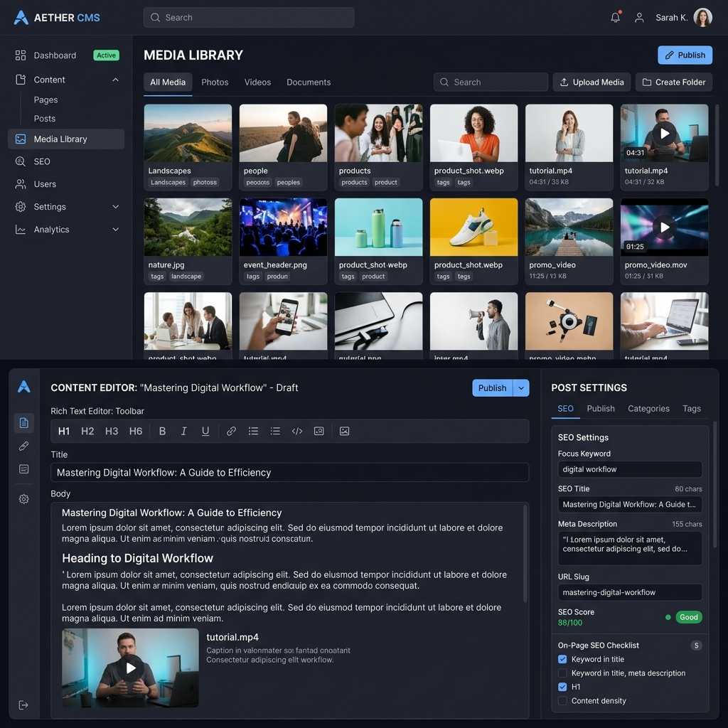Toggle bold formatting in editor toolbar
The height and width of the screenshot is (728, 728).
(162, 432)
